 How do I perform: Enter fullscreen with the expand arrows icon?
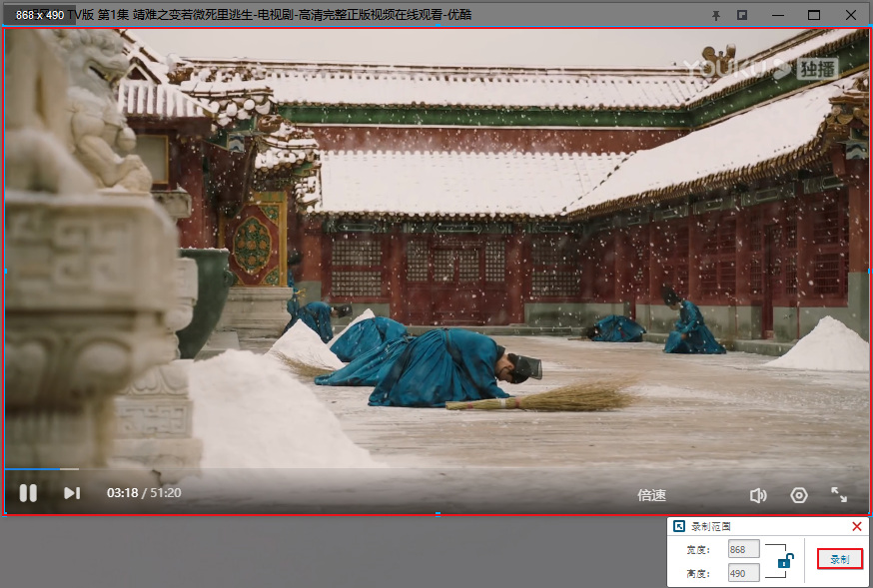[839, 494]
